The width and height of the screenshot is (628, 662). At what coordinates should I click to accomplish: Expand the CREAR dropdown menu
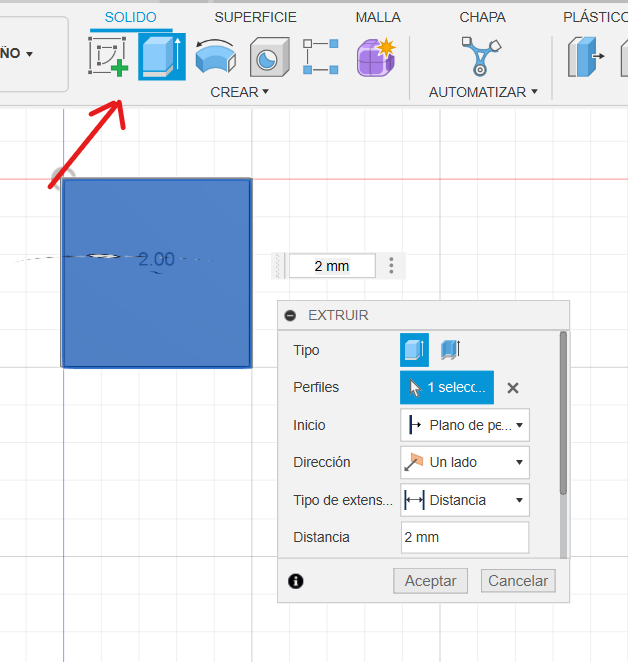239,92
